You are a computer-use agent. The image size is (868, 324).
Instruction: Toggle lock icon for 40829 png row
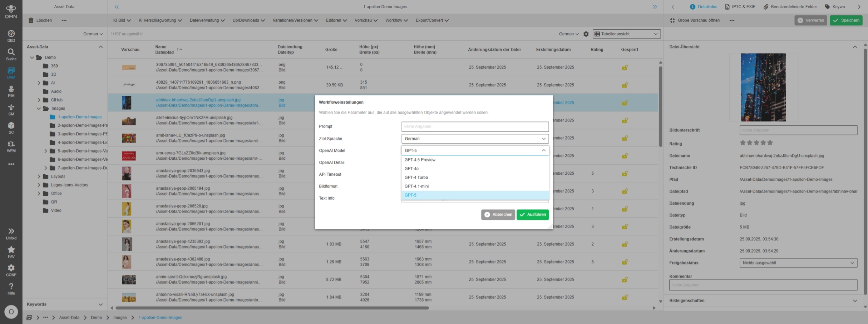625,85
